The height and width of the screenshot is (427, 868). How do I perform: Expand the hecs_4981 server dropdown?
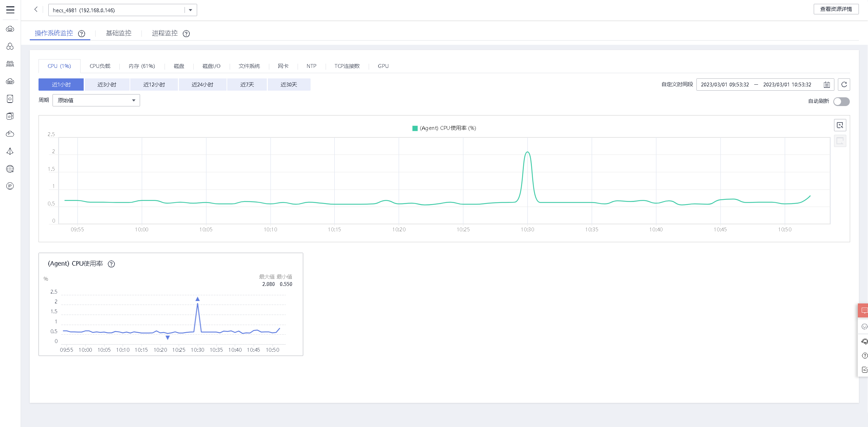[x=190, y=10]
